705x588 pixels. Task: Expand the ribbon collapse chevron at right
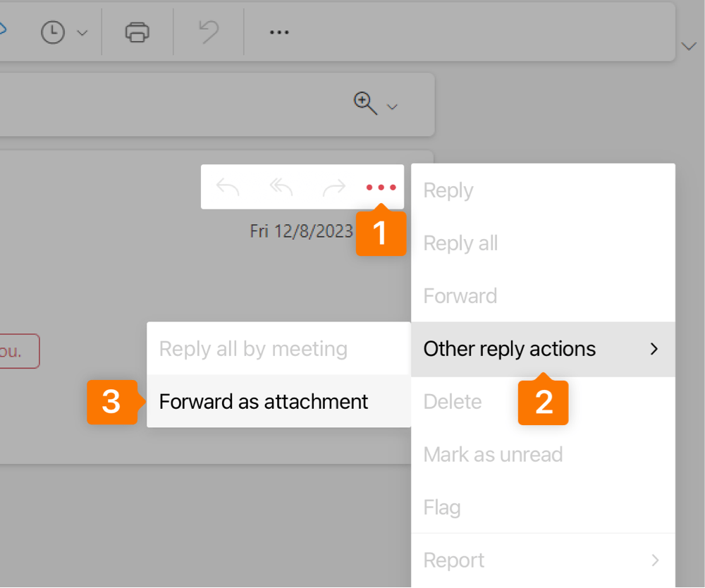coord(688,47)
